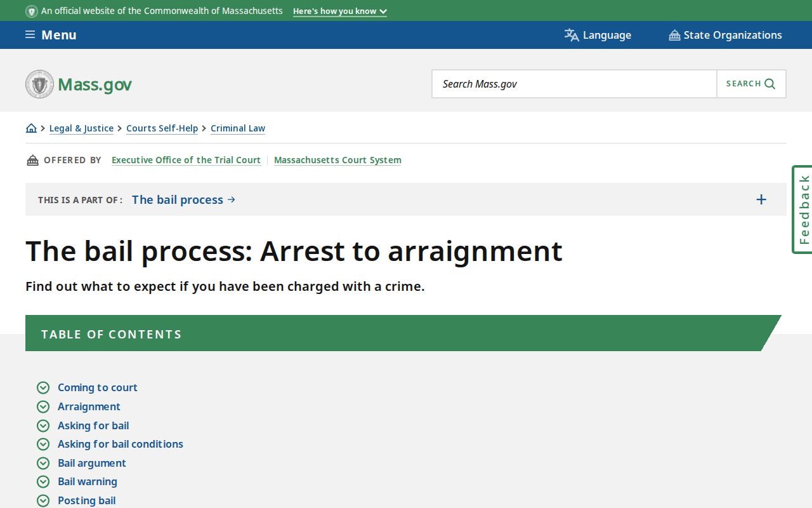Click the OFFERED BY label
The height and width of the screenshot is (508, 812).
pos(72,160)
